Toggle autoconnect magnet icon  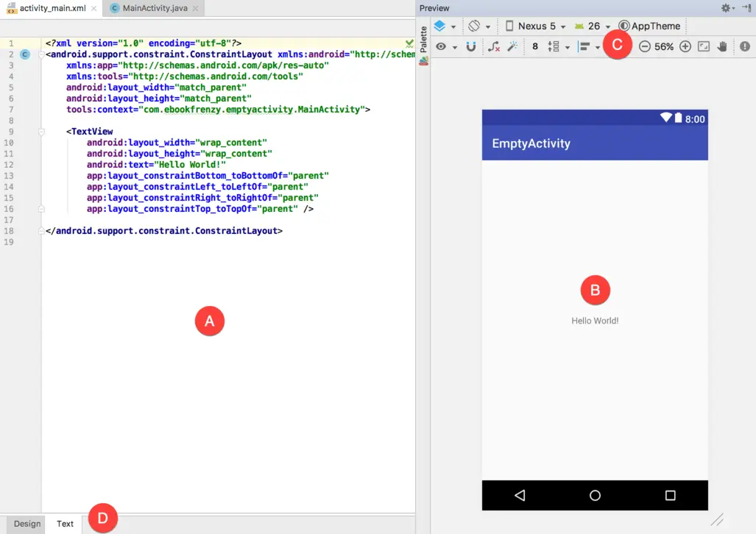pyautogui.click(x=471, y=46)
